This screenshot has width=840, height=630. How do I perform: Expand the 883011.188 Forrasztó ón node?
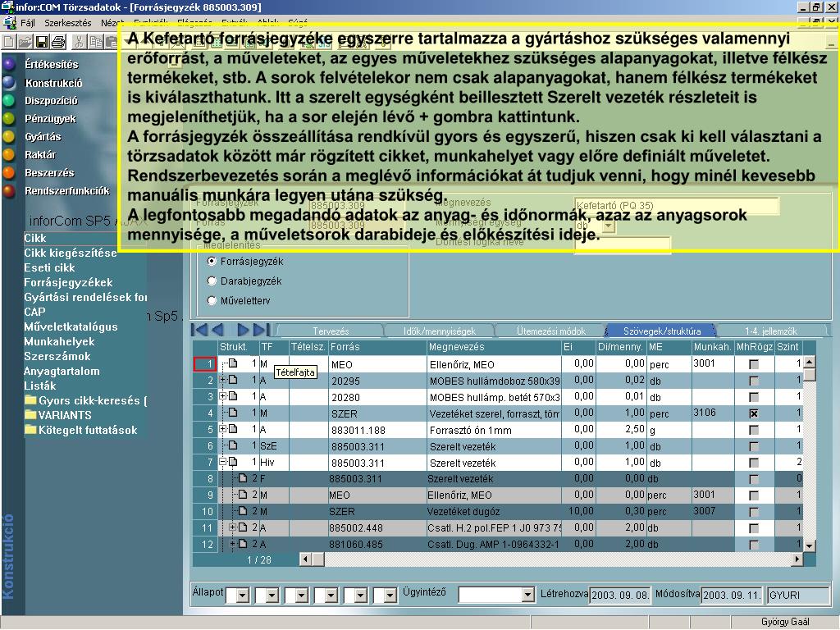(223, 429)
